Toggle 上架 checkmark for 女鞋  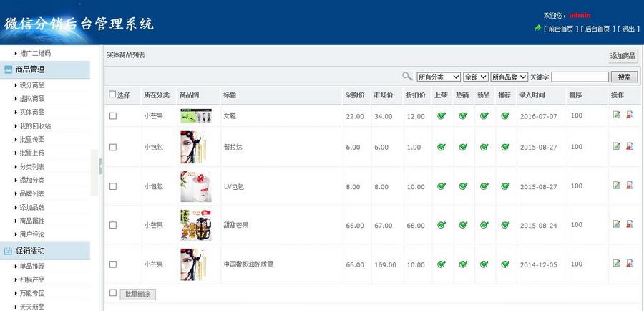coord(441,115)
